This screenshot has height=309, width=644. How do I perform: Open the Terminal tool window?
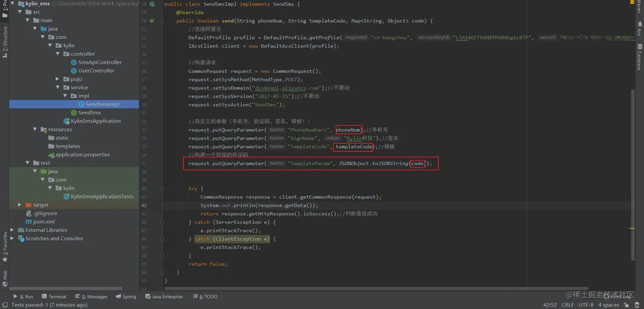[54, 297]
